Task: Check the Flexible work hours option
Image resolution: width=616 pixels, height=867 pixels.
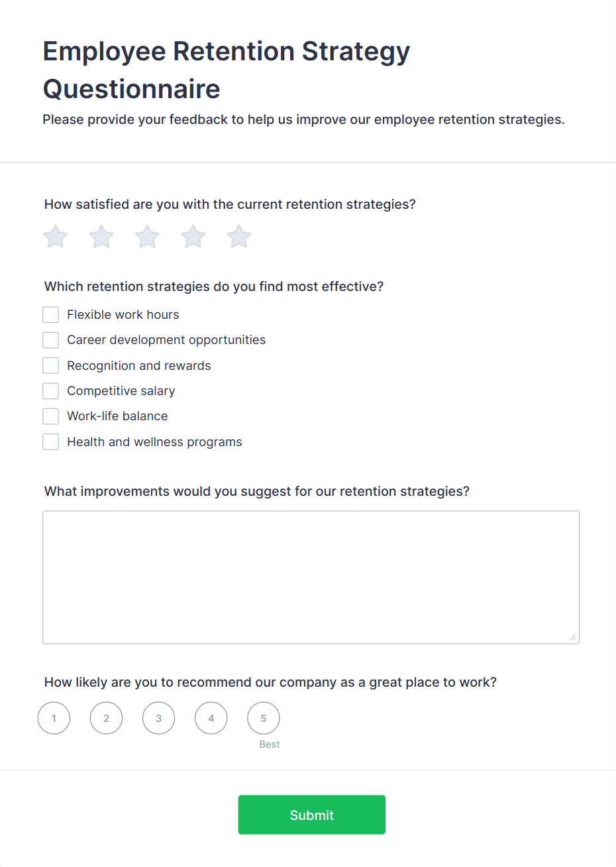Action: pos(50,314)
